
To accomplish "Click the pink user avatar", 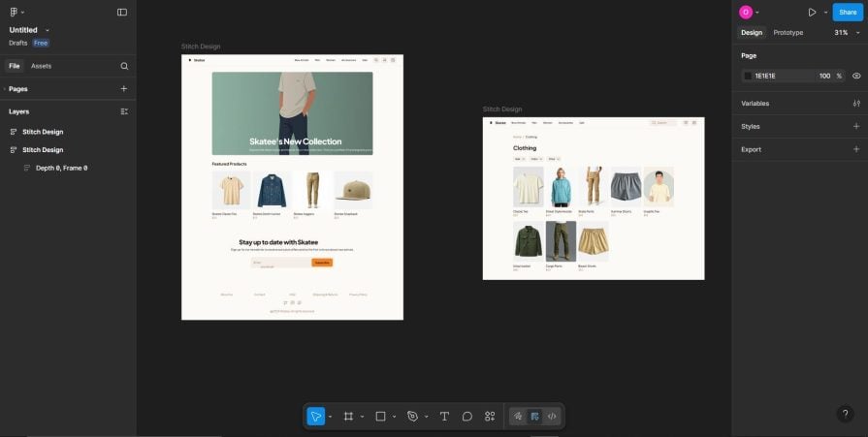I will point(746,13).
